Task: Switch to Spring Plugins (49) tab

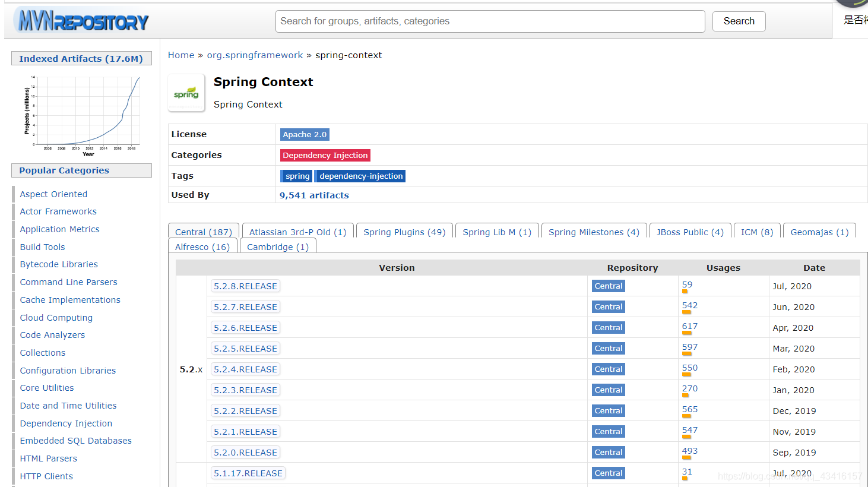Action: [404, 232]
